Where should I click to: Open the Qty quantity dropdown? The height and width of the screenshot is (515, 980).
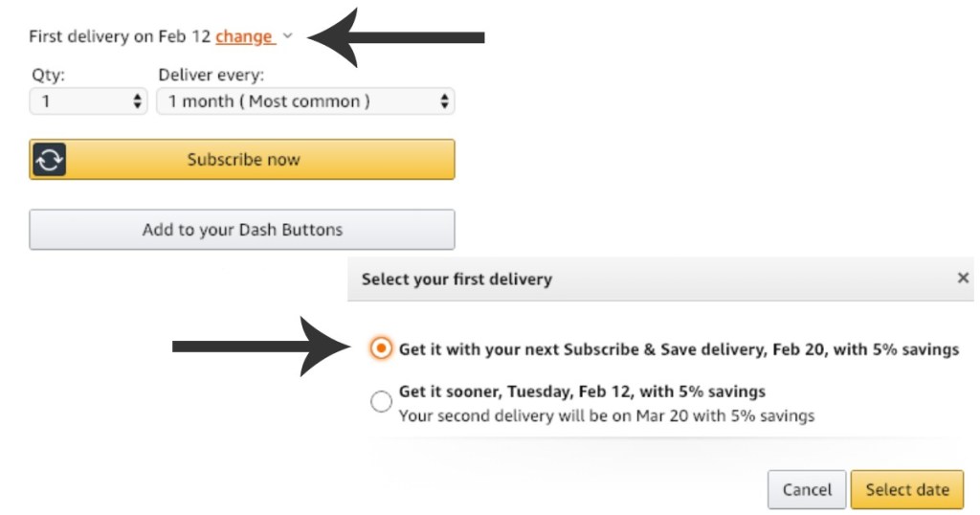point(88,101)
